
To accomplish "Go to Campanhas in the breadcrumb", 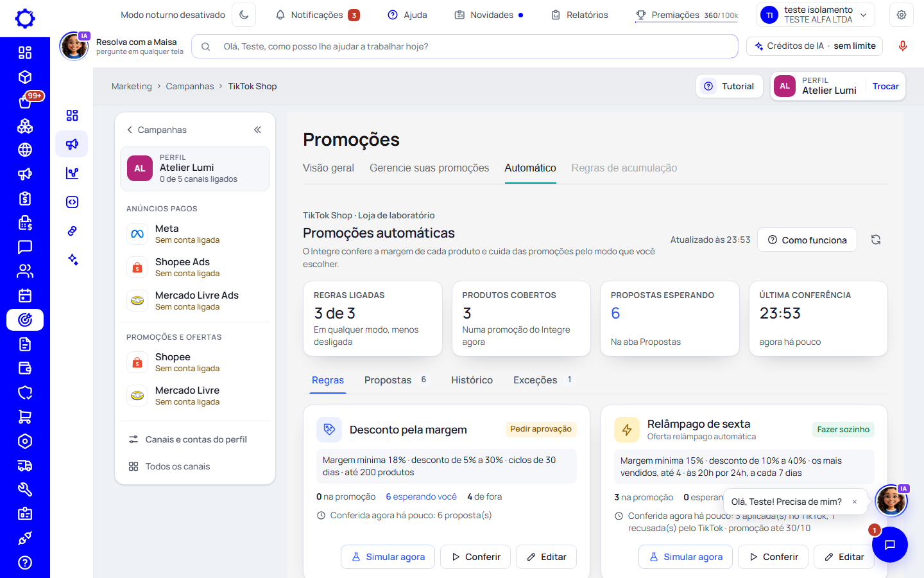I will click(190, 86).
